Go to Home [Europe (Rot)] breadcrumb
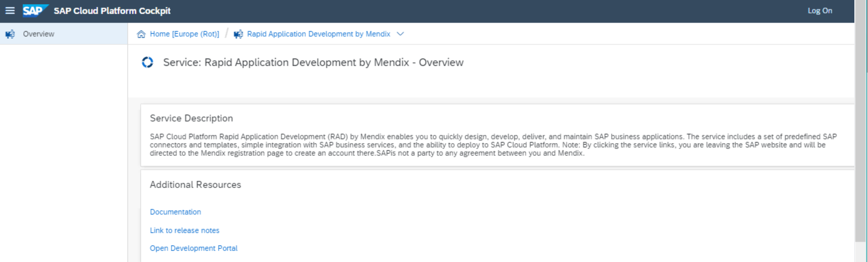868x262 pixels. click(185, 34)
